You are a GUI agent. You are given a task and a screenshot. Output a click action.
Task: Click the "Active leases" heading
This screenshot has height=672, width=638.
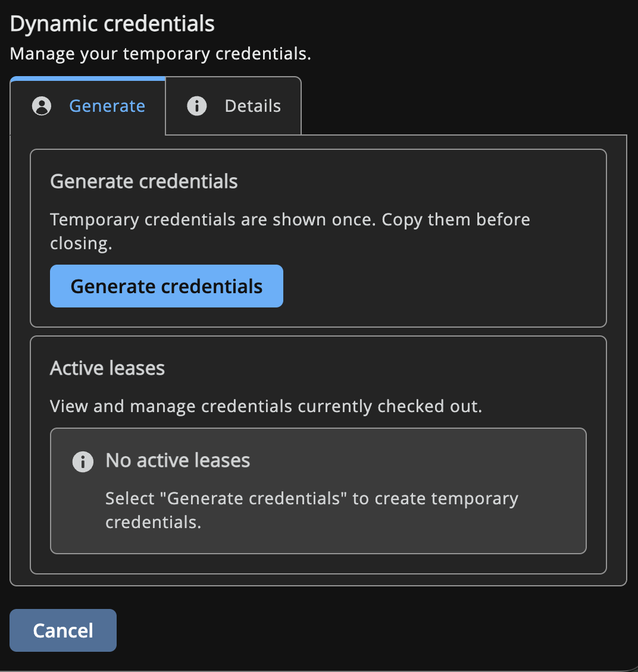click(107, 368)
